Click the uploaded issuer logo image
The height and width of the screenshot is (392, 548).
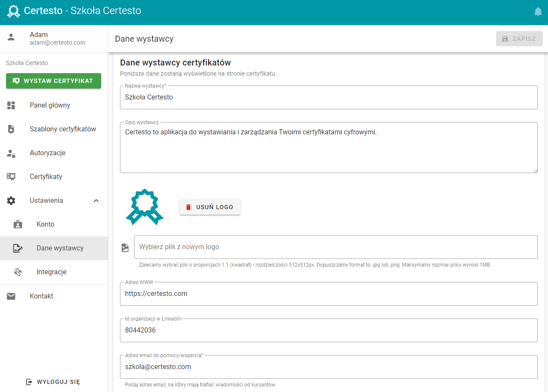[145, 207]
